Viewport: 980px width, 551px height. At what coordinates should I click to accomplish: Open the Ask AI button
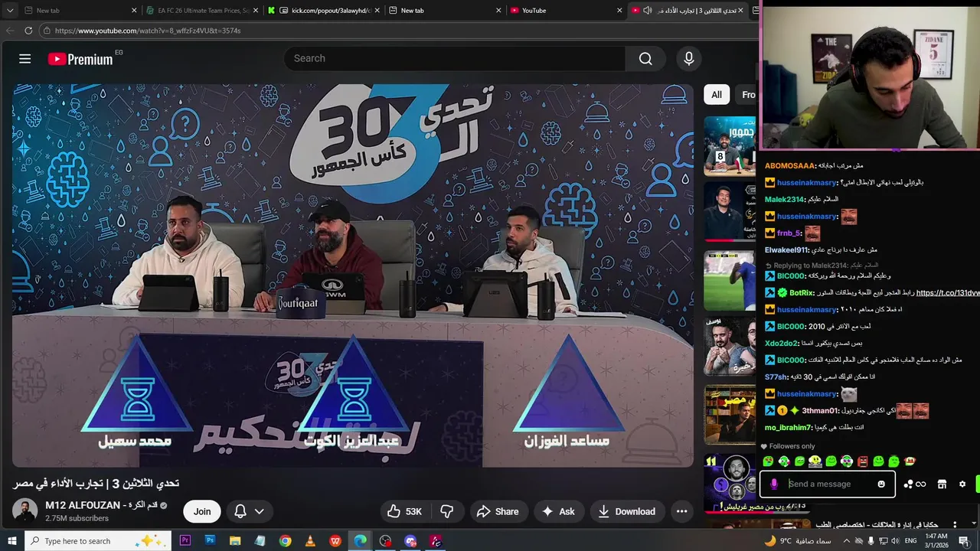click(558, 511)
